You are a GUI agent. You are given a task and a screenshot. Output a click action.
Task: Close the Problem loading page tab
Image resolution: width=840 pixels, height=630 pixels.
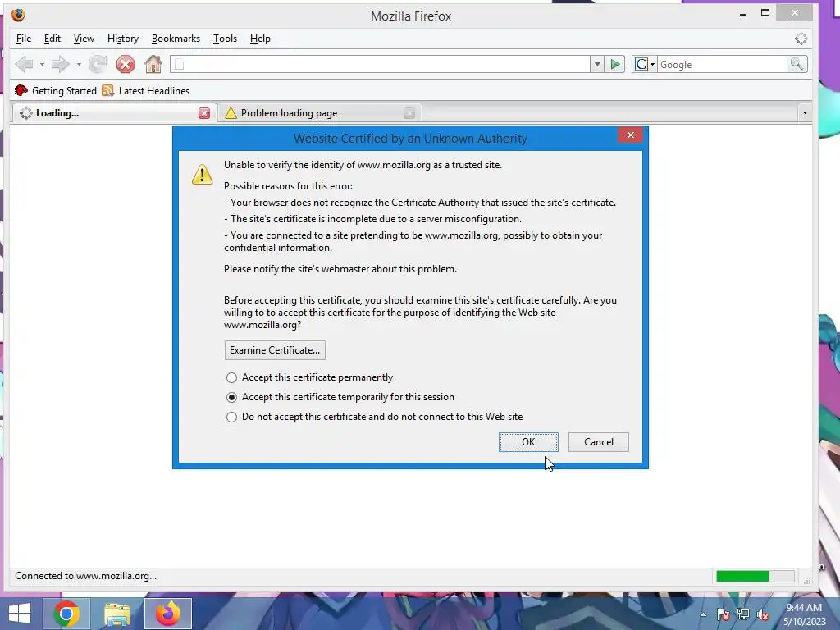point(409,113)
